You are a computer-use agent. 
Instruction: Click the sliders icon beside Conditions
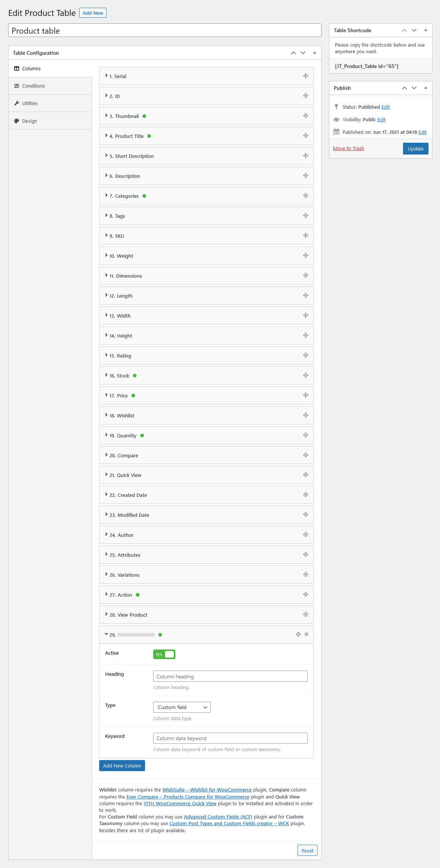tap(17, 86)
